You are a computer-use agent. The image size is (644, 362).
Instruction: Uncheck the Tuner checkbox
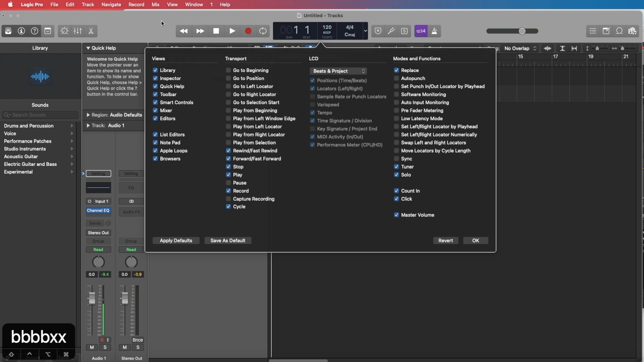(396, 167)
